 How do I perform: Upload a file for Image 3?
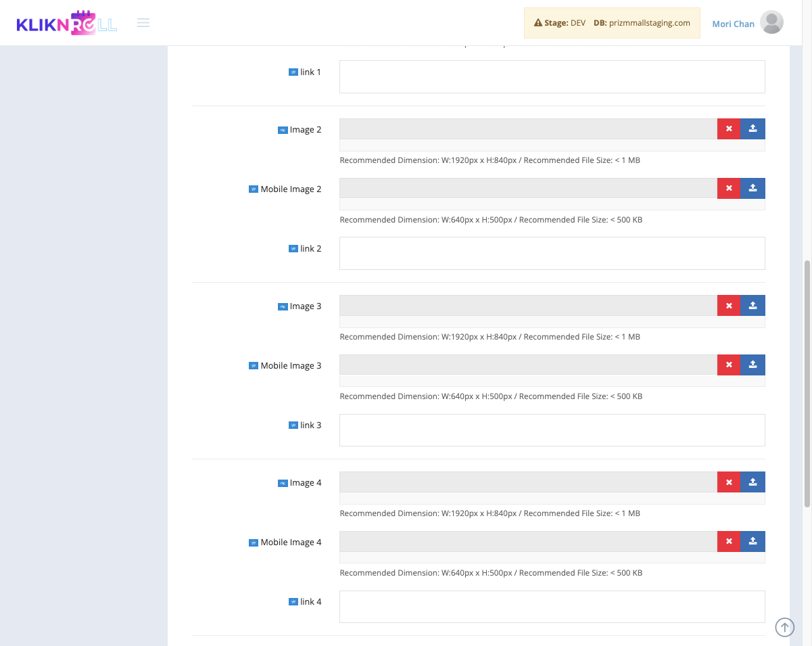tap(753, 306)
